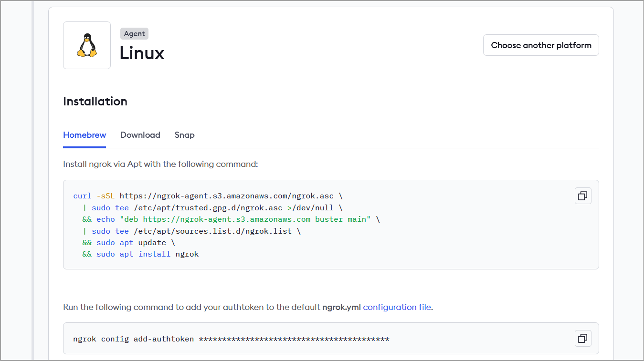The height and width of the screenshot is (361, 644).
Task: Switch to the Download tab
Action: coord(140,135)
